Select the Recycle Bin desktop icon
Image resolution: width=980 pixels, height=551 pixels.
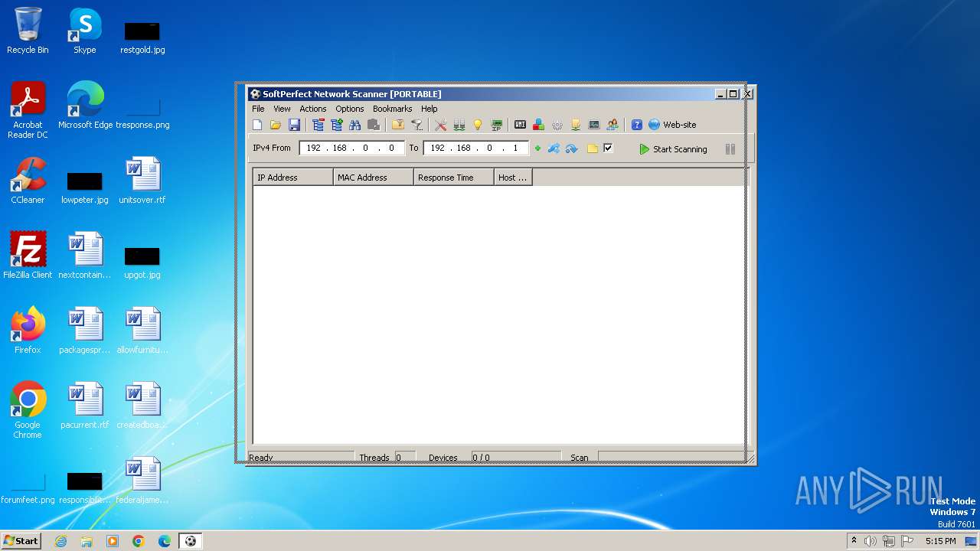[28, 31]
